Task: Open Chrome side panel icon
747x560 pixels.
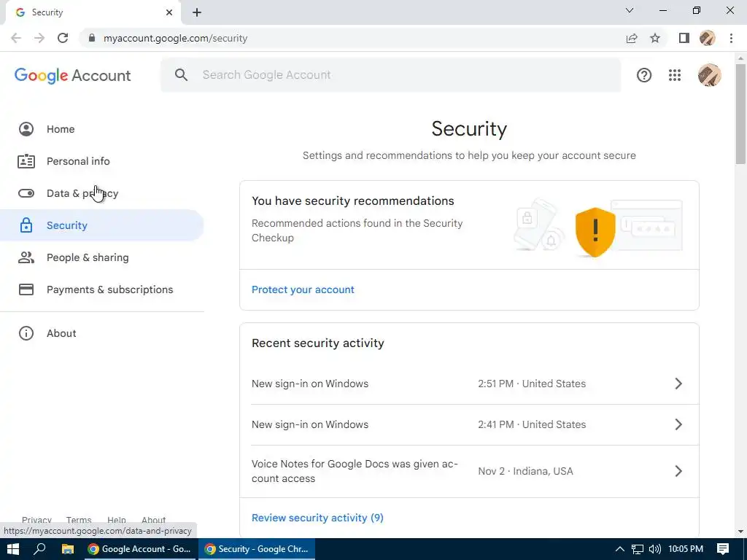Action: tap(684, 38)
